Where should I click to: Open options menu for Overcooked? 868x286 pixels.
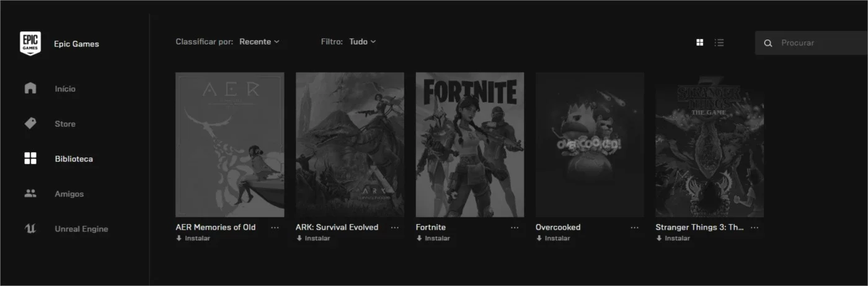coord(635,228)
